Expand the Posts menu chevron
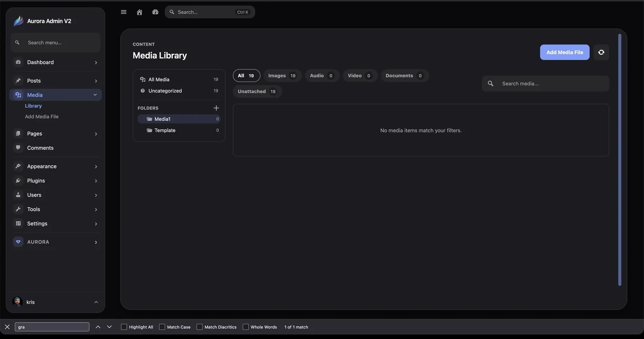644x339 pixels. [96, 81]
